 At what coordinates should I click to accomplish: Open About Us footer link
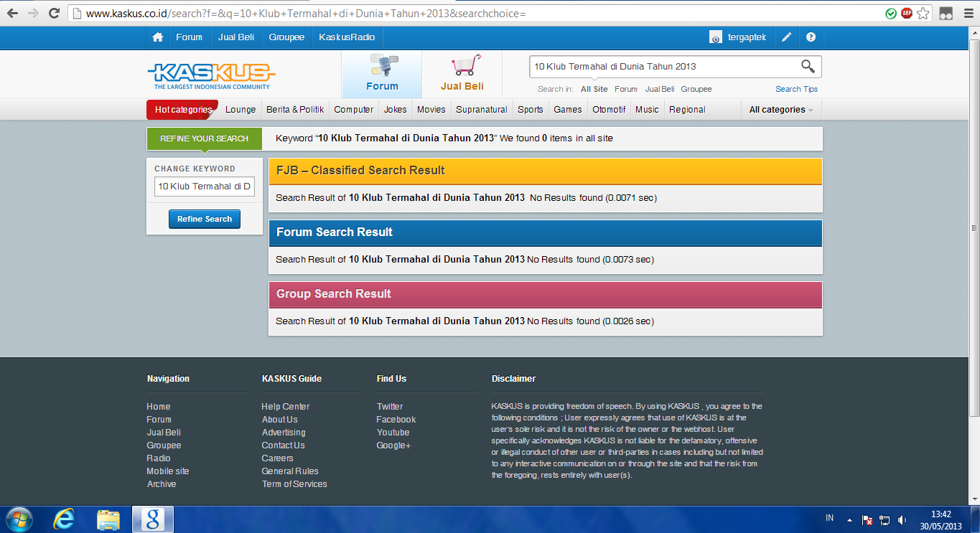tap(280, 420)
